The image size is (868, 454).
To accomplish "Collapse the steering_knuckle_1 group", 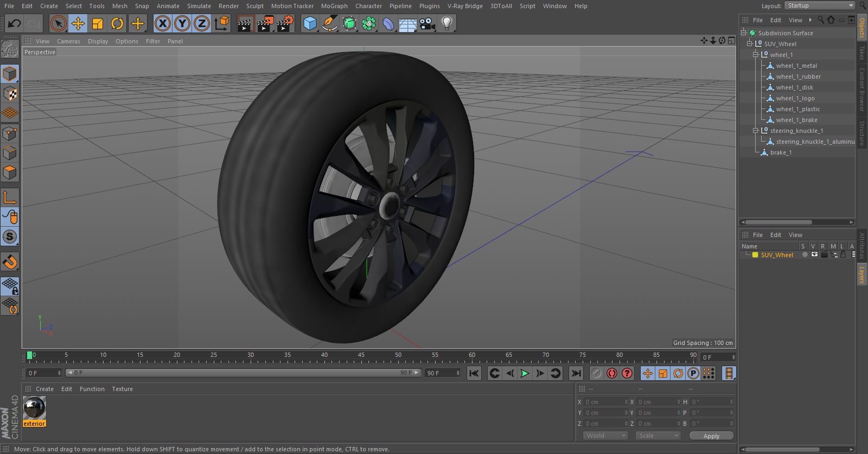I will pyautogui.click(x=755, y=130).
